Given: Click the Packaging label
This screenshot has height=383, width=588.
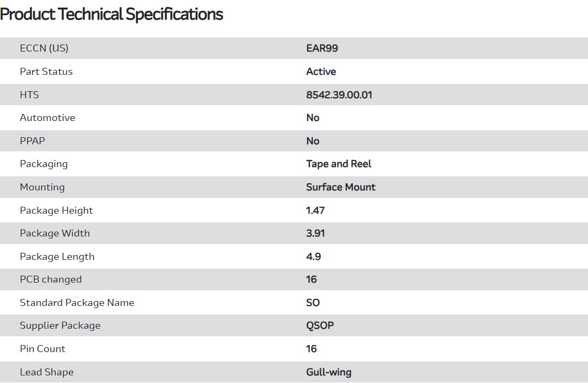Looking at the screenshot, I should [x=43, y=164].
